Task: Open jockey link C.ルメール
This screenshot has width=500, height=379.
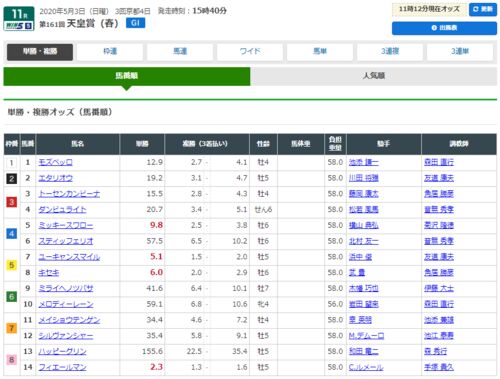Action: [x=366, y=367]
